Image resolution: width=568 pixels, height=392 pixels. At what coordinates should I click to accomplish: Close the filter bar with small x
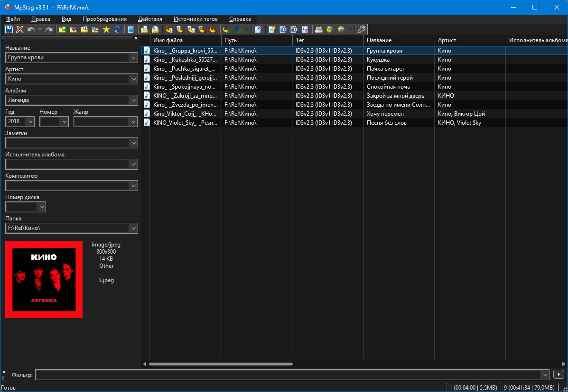4,372
